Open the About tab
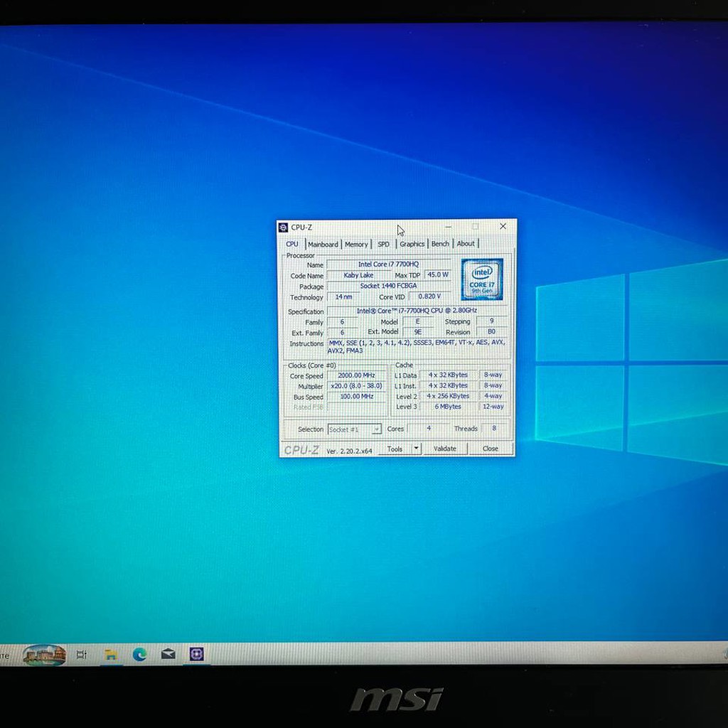This screenshot has height=728, width=728. pyautogui.click(x=466, y=243)
